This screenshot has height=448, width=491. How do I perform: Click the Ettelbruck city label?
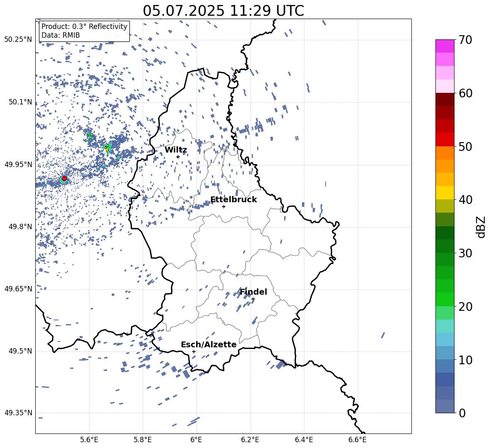(x=233, y=200)
